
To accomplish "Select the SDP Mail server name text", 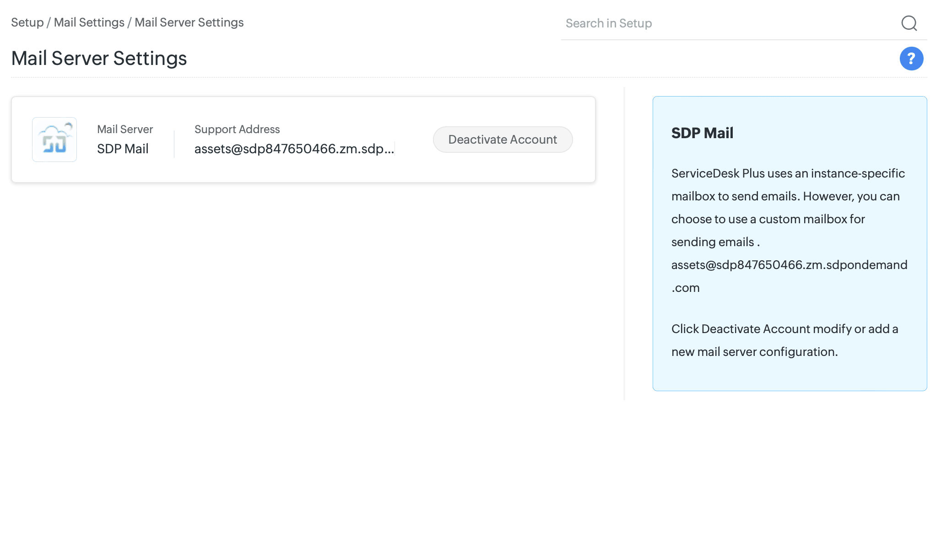I will [123, 149].
